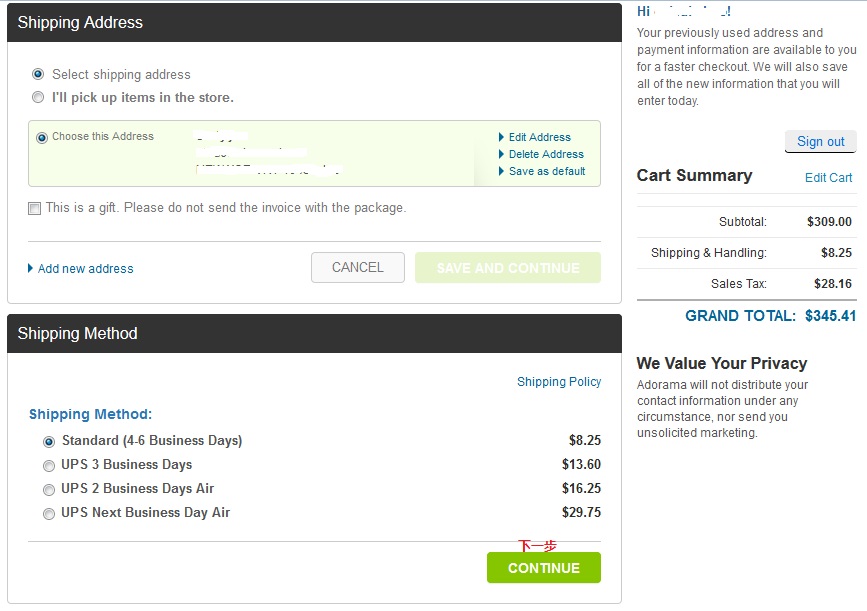This screenshot has width=867, height=611.
Task: Click the Sign out button
Action: [x=820, y=142]
